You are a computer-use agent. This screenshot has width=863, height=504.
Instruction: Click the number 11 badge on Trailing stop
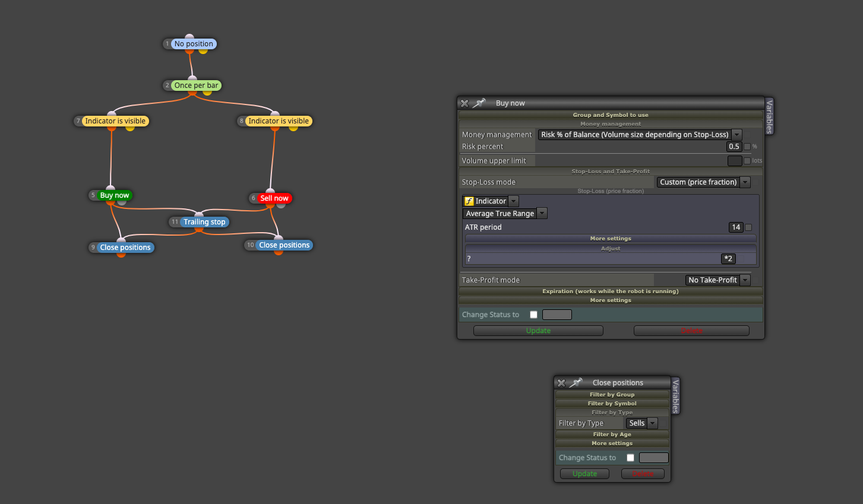(175, 222)
